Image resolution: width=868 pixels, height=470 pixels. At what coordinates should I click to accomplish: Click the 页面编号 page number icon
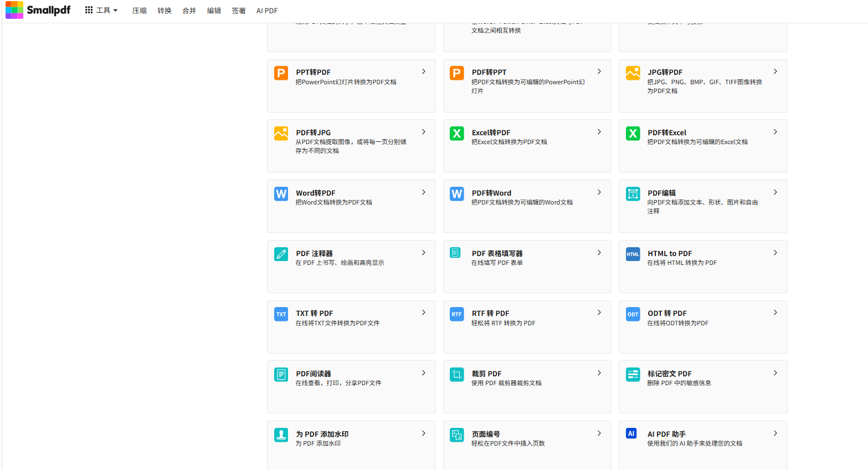pyautogui.click(x=457, y=435)
